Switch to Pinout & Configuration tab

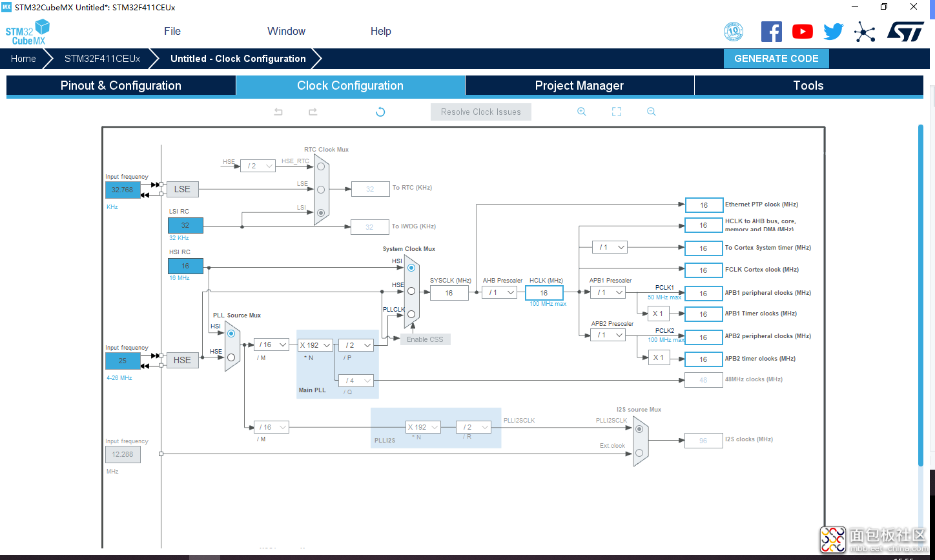tap(121, 86)
